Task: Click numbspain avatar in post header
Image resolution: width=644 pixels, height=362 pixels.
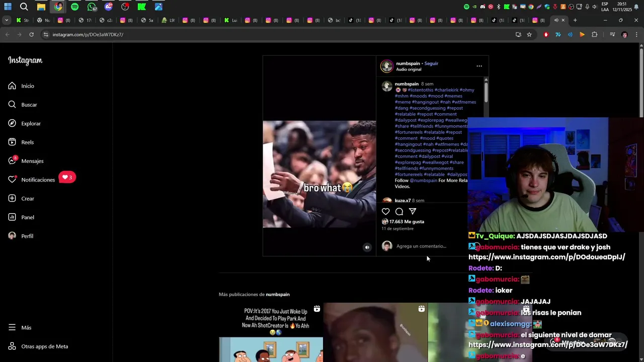Action: point(387,66)
